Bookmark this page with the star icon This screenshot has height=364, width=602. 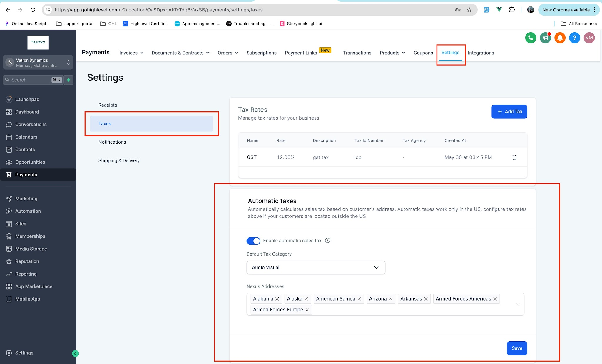point(469,10)
